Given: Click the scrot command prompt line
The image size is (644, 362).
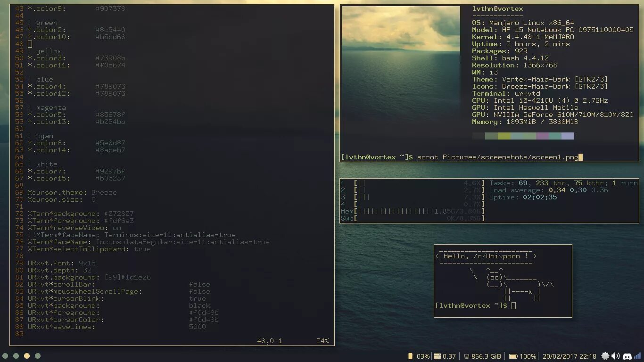Looking at the screenshot, I should (462, 157).
